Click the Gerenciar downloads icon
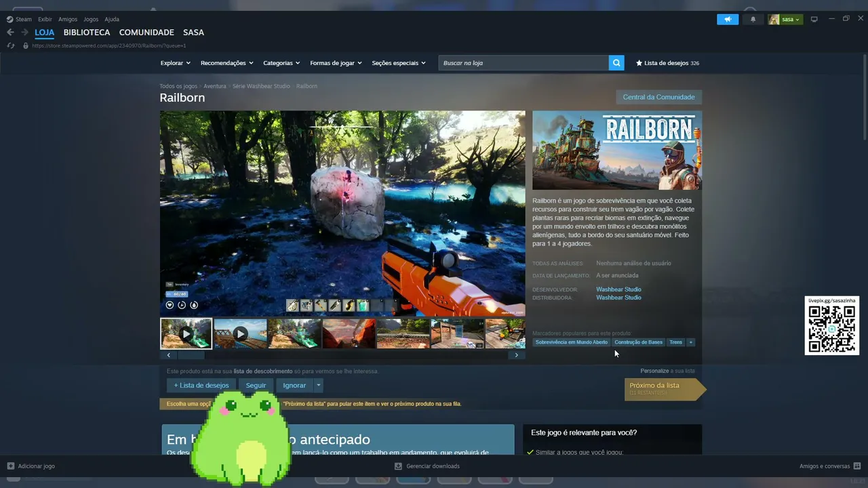 pos(399,466)
